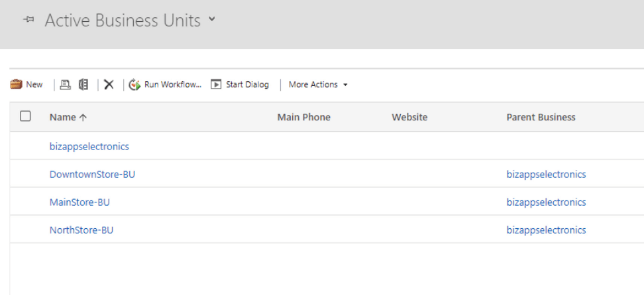The image size is (644, 295).
Task: Expand the More Actions dropdown
Action: 318,85
